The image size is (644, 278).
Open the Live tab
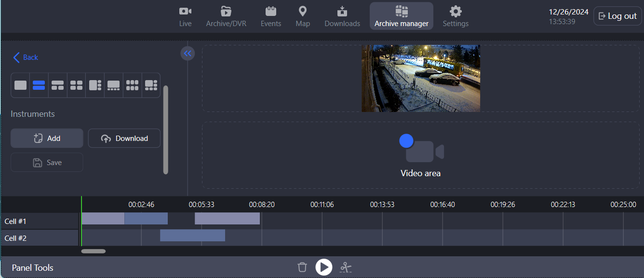(x=185, y=16)
